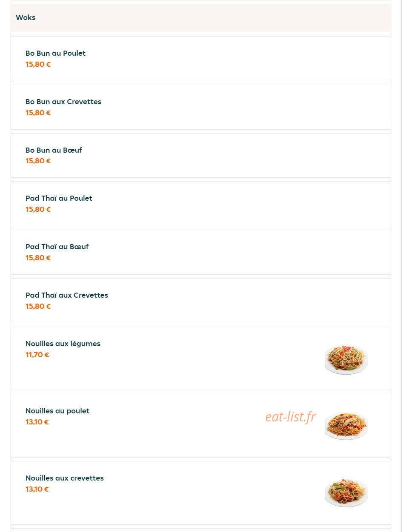Click the 15,80 € price under Bo Bun au Poulet
The width and height of the screenshot is (409, 532).
point(38,64)
